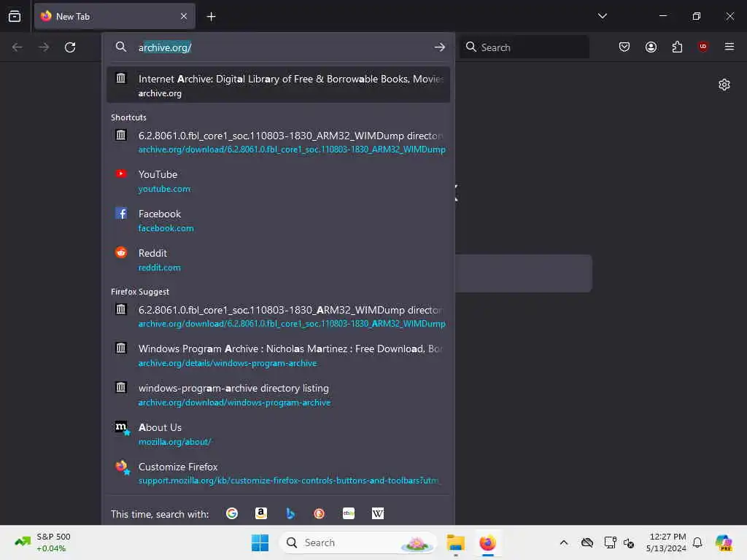Show hidden system tray icons
The height and width of the screenshot is (560, 747).
click(x=564, y=542)
